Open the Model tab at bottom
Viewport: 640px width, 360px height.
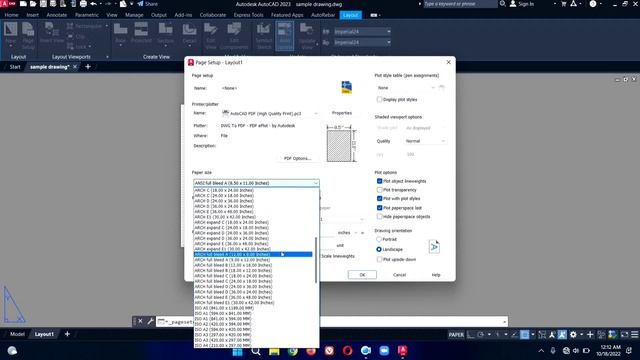click(x=17, y=334)
